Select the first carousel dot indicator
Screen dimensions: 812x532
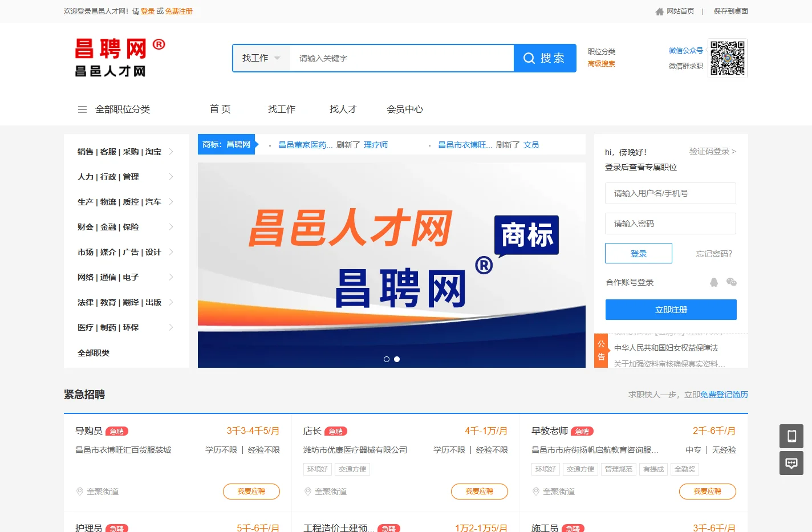click(x=387, y=359)
